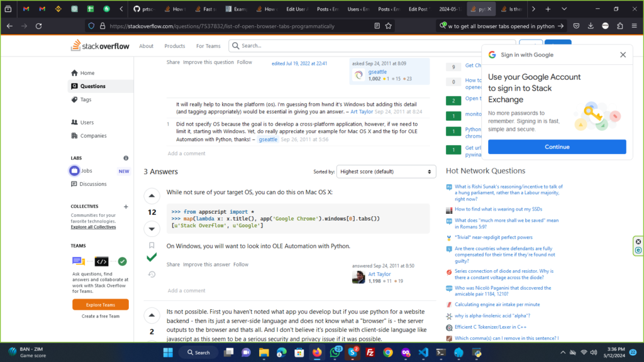
Task: Focus the Stack Overflow search box
Action: tap(371, 46)
